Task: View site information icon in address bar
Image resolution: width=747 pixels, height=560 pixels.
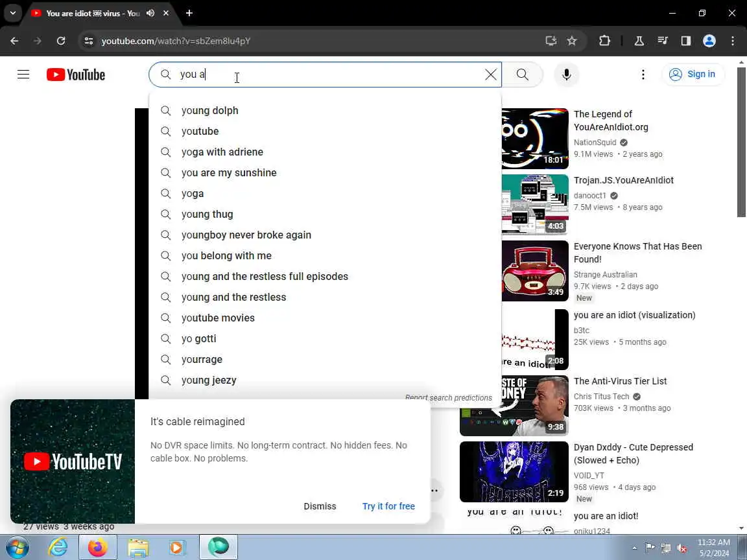Action: pos(89,41)
